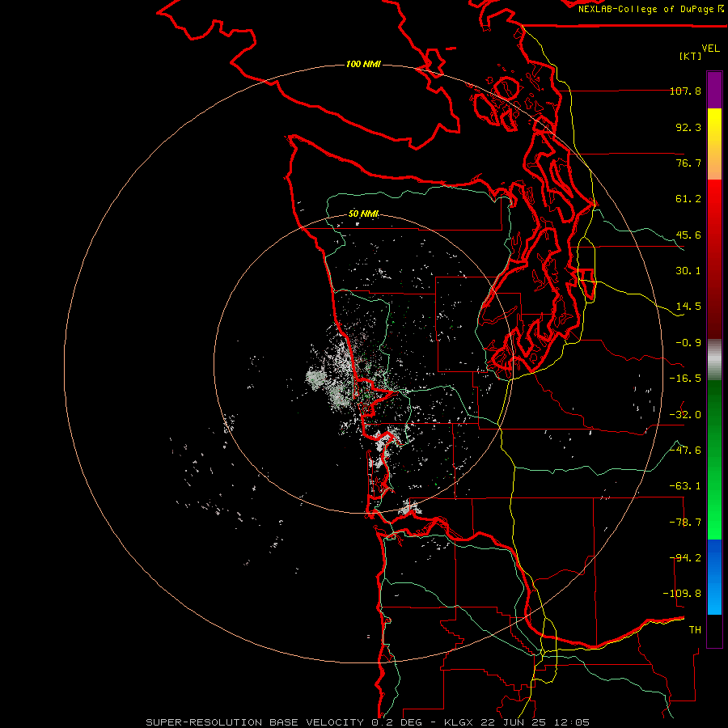The image size is (728, 728).
Task: Click the green segment of the color bar
Action: (714, 459)
